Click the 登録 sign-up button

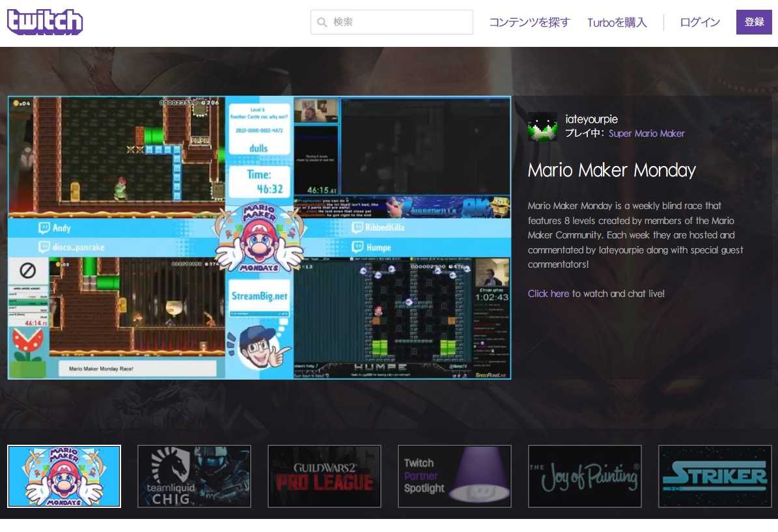754,22
